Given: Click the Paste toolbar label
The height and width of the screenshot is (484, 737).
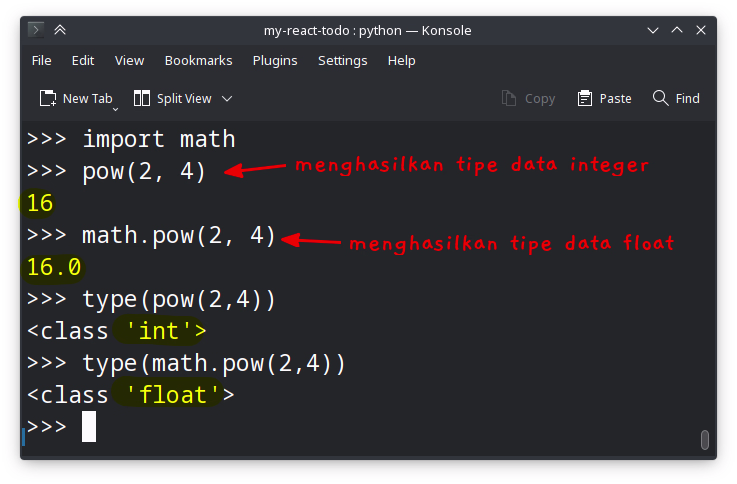Looking at the screenshot, I should click(615, 99).
